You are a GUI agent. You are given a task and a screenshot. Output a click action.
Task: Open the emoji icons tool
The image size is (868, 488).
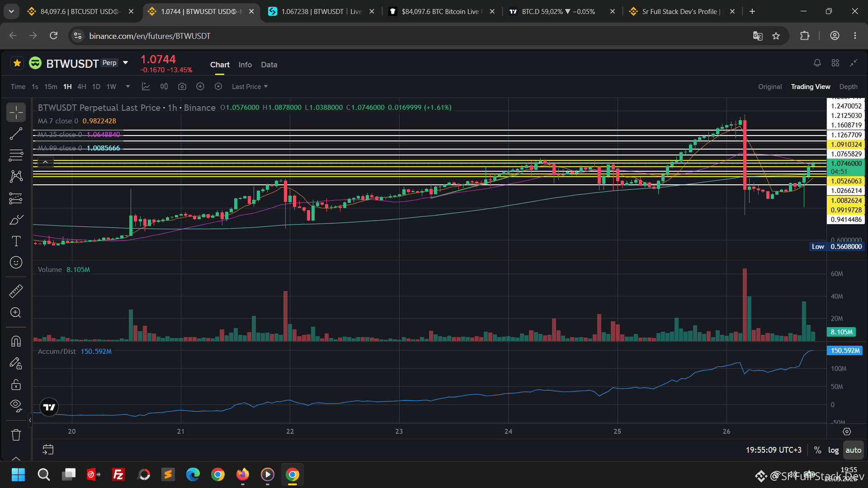pos(16,263)
